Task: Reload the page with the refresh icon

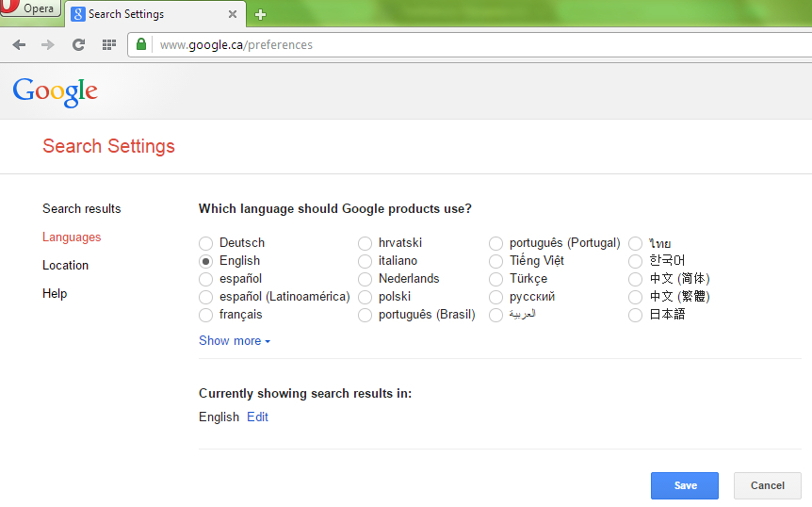Action: click(x=78, y=45)
